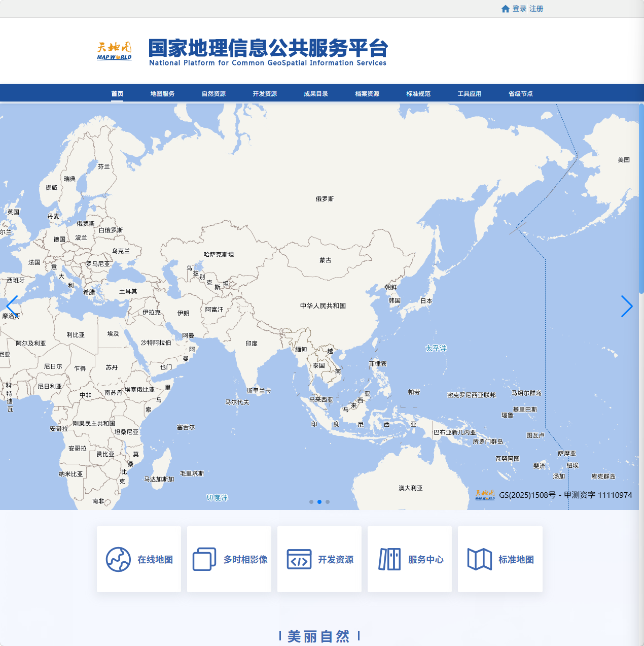Click the home icon near 登录
The image size is (644, 646).
505,9
